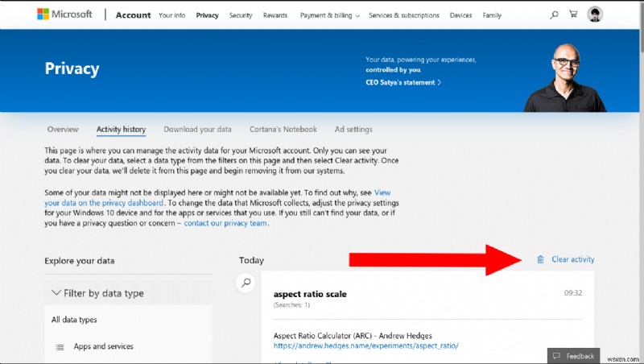Click the Microsoft logo
Viewport: 644px width, 364px height.
tap(64, 14)
